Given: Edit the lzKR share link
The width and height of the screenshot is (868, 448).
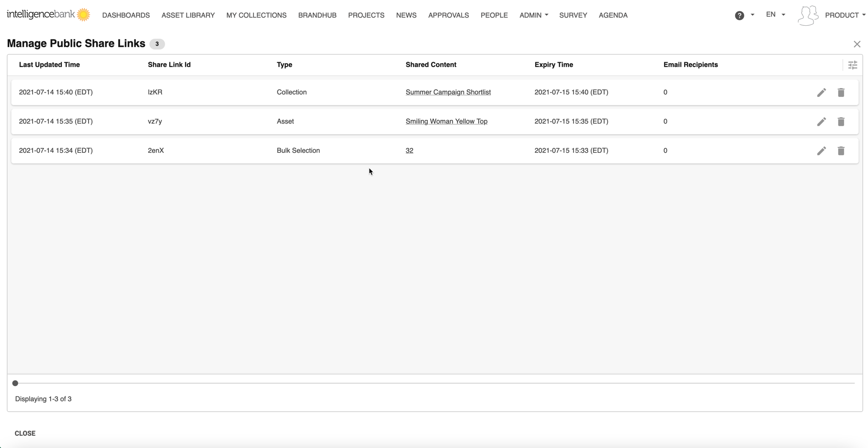Looking at the screenshot, I should click(x=821, y=92).
